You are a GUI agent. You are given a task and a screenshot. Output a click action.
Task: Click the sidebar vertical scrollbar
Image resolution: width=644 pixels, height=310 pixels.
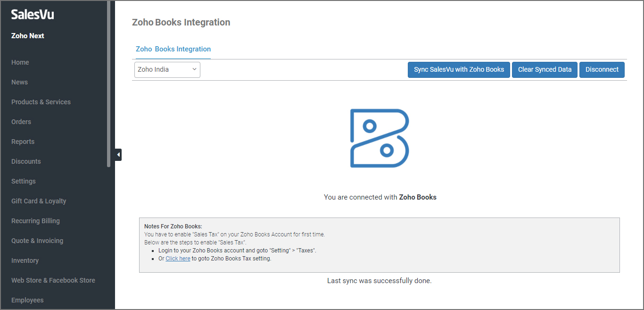pos(109,85)
